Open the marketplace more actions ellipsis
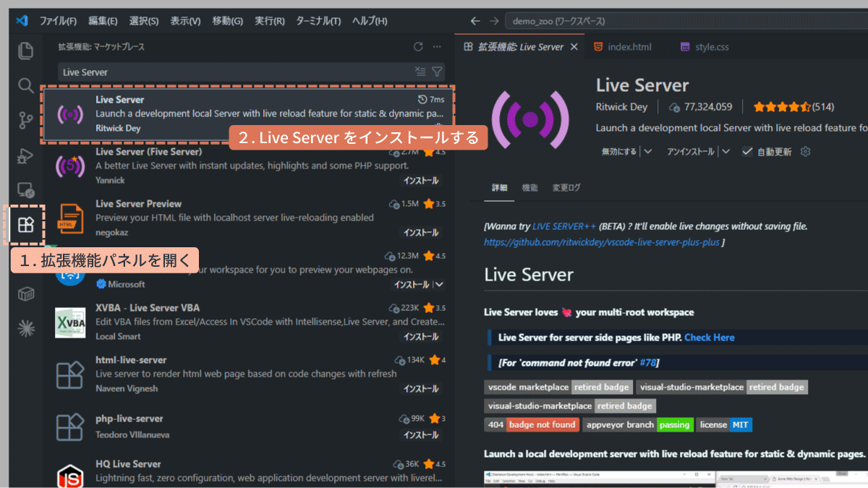Viewport: 868px width, 488px height. [x=437, y=46]
